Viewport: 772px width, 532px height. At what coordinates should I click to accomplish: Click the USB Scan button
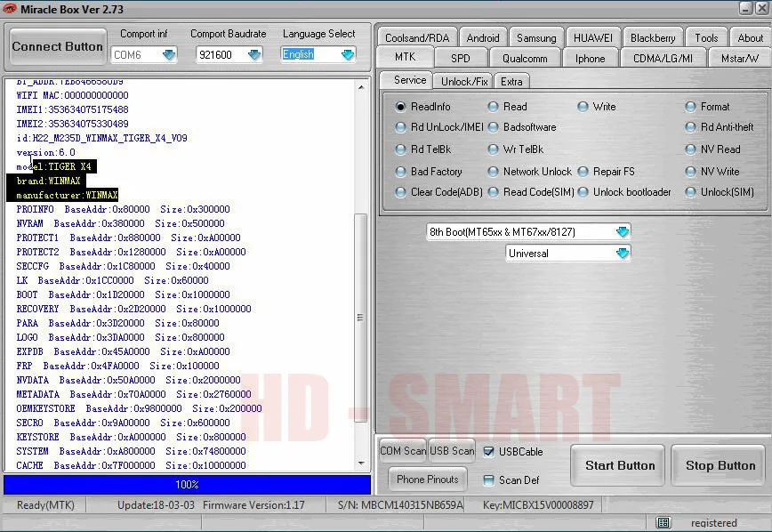coord(452,451)
